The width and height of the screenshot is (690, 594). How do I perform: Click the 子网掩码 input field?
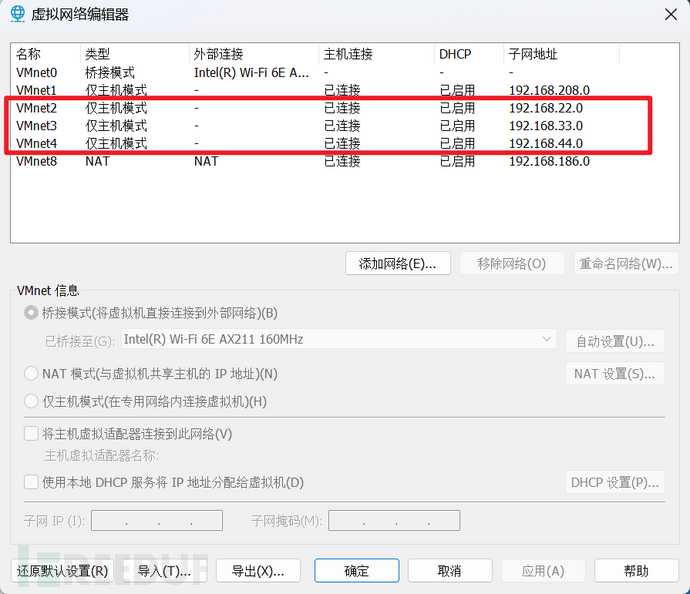coord(394,521)
